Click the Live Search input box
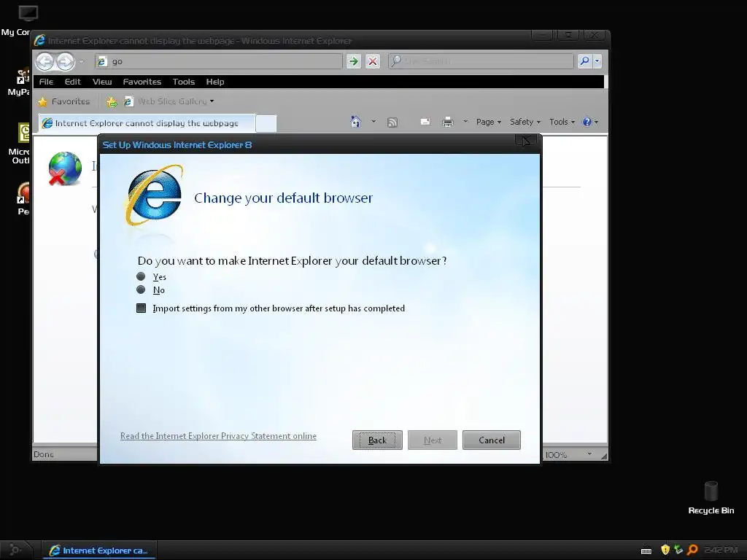The width and height of the screenshot is (747, 560). point(481,61)
